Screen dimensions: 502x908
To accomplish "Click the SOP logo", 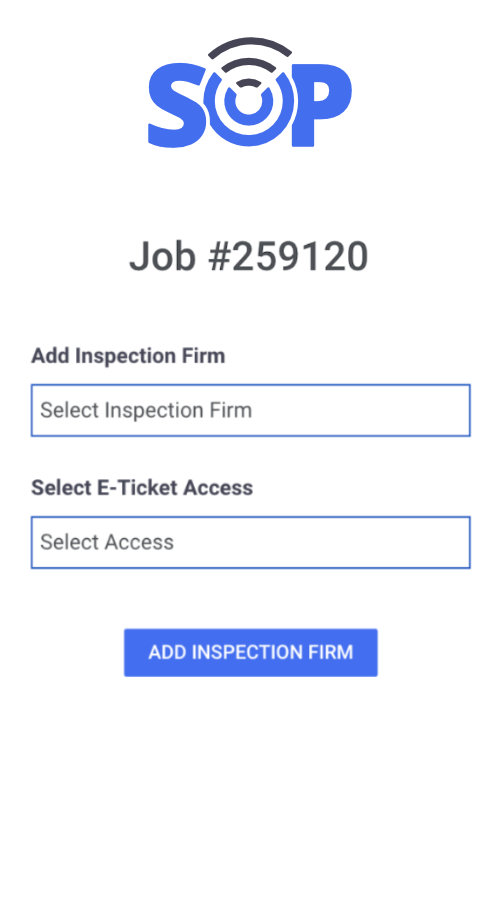I will pyautogui.click(x=250, y=93).
